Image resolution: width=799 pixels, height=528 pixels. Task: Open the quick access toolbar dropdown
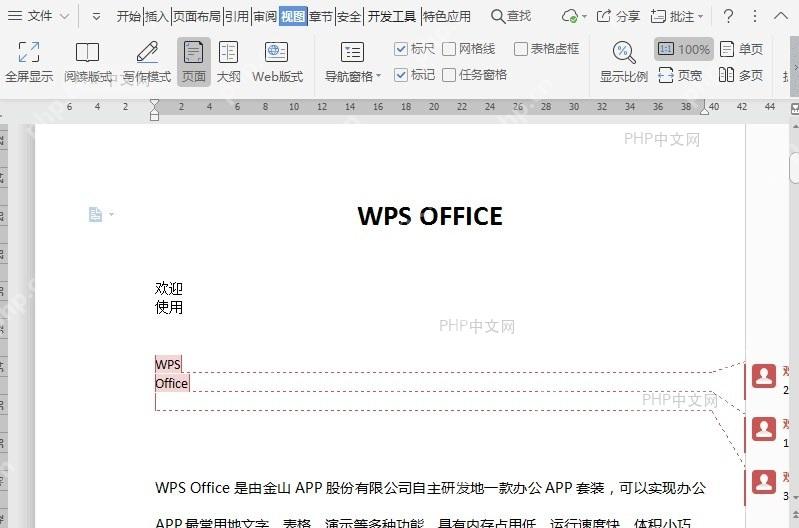point(96,17)
